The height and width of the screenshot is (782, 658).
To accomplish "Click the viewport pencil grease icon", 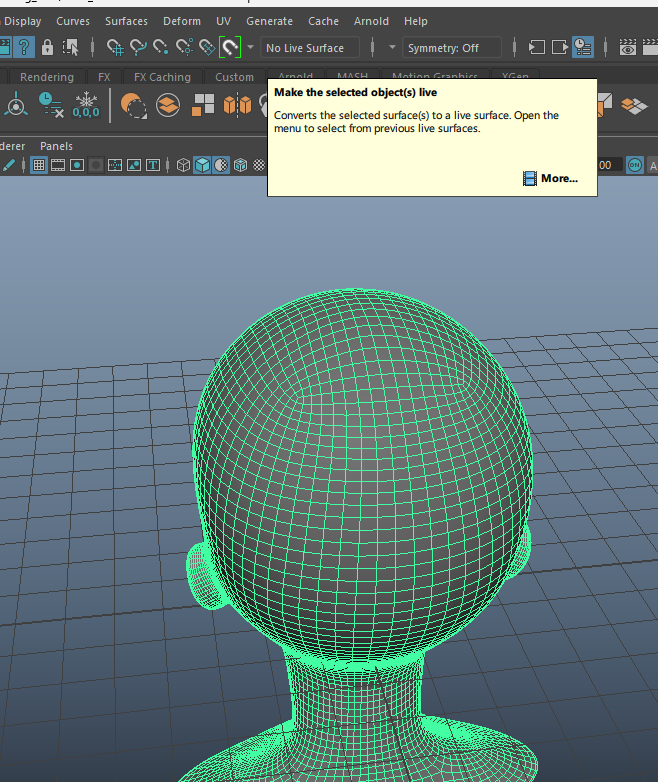I will [x=8, y=165].
